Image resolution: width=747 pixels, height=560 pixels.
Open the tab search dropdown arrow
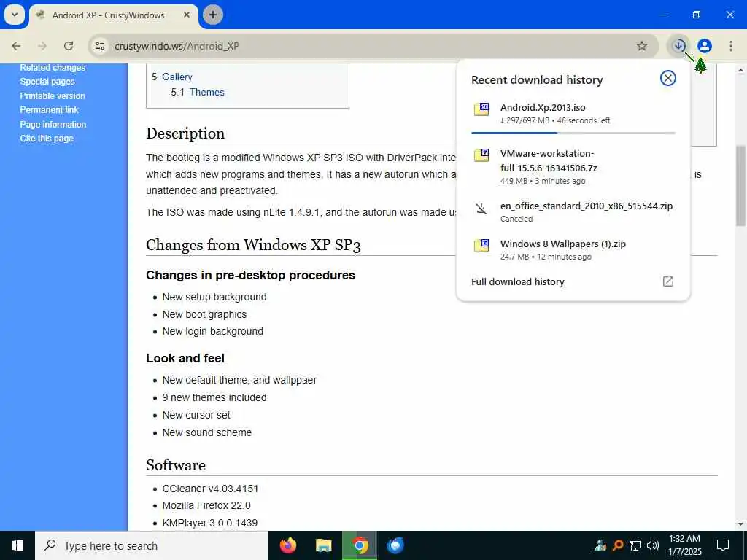[x=15, y=15]
